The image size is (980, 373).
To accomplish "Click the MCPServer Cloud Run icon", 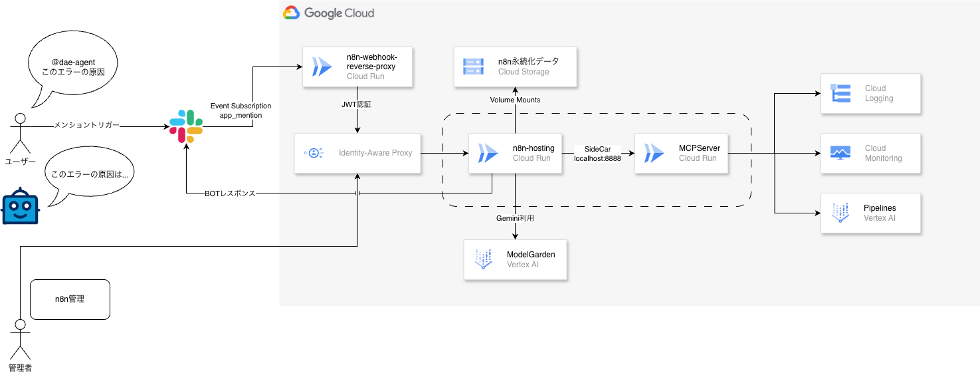I will point(654,153).
